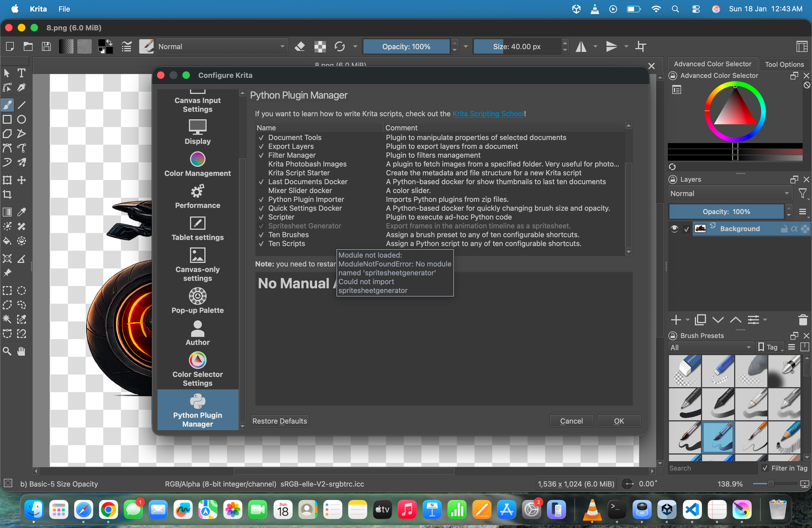Open Performance settings in sidebar
812x528 pixels.
198,197
